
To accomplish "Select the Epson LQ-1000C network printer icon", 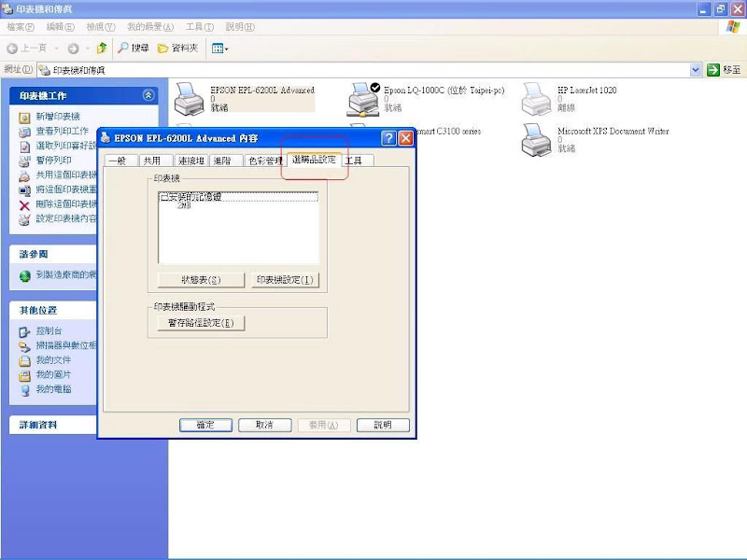I will pos(363,97).
